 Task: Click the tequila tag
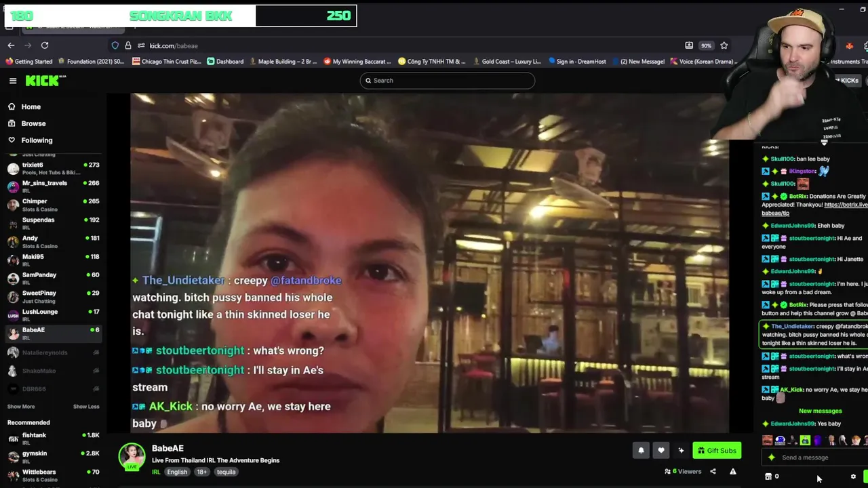[x=226, y=472]
